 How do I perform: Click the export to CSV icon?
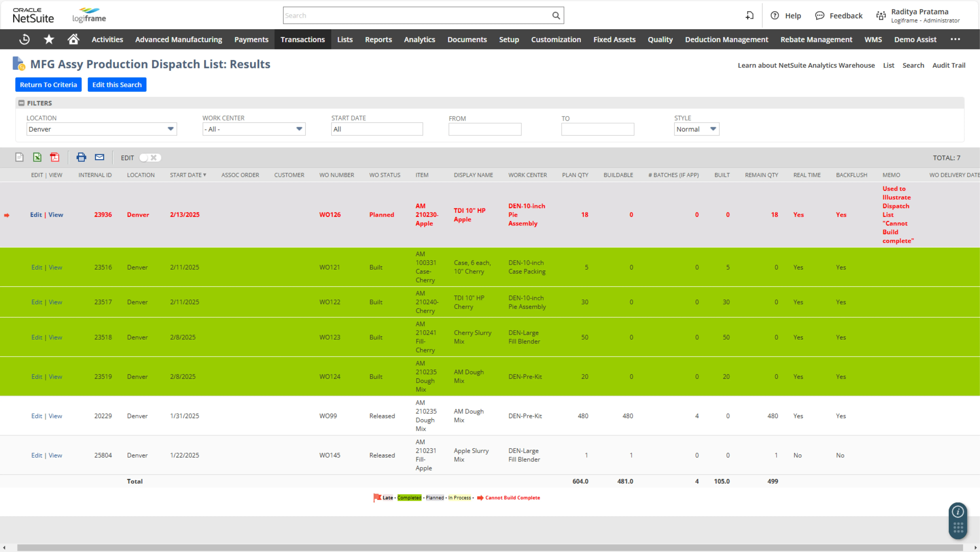20,157
